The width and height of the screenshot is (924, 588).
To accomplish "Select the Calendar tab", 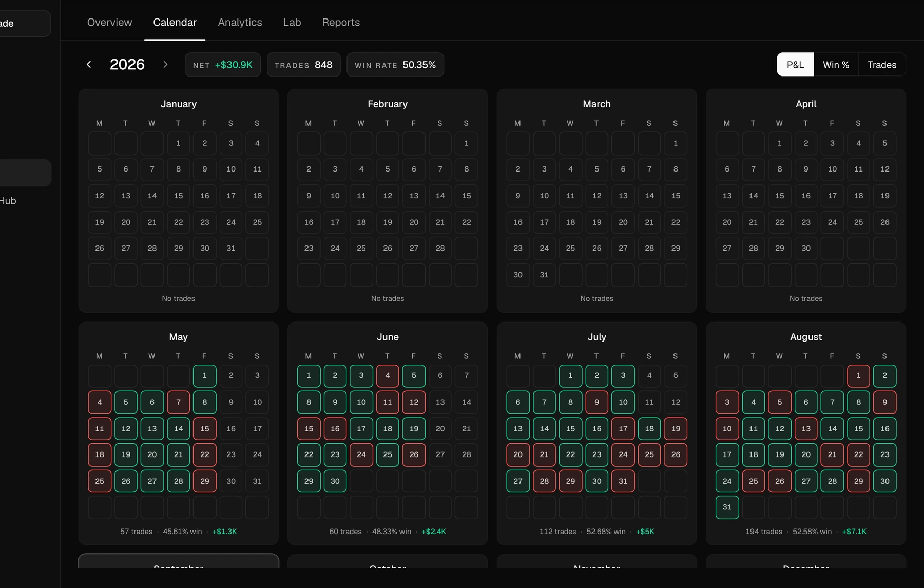I will pyautogui.click(x=175, y=22).
